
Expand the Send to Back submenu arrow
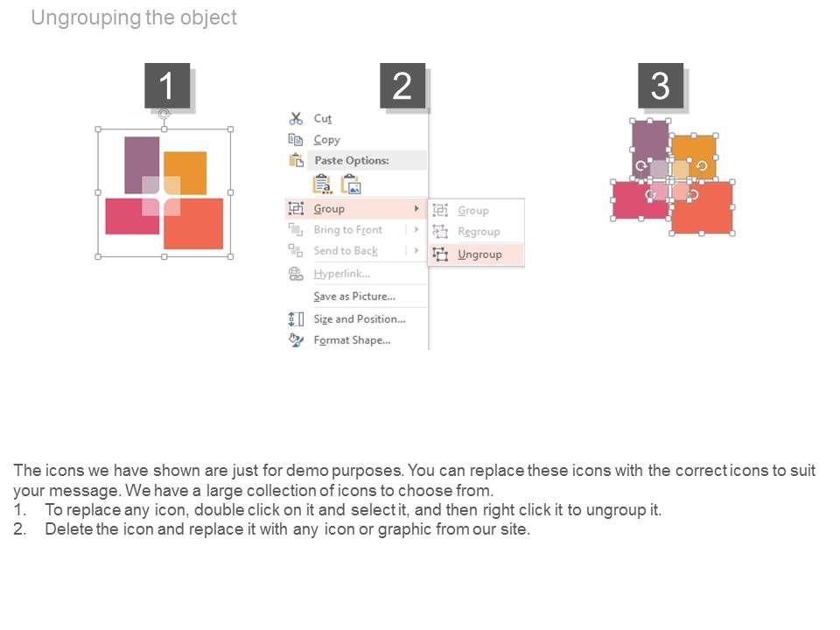pyautogui.click(x=416, y=250)
